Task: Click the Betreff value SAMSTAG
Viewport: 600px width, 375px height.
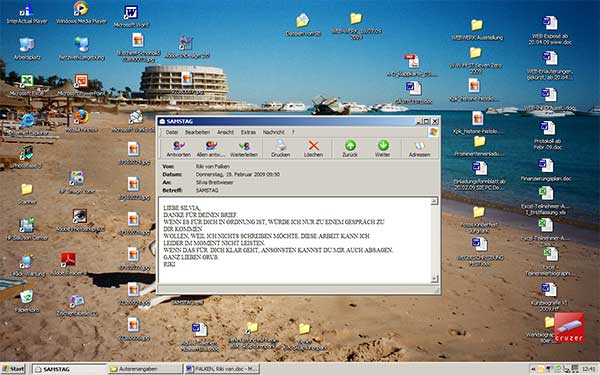Action: (x=207, y=190)
